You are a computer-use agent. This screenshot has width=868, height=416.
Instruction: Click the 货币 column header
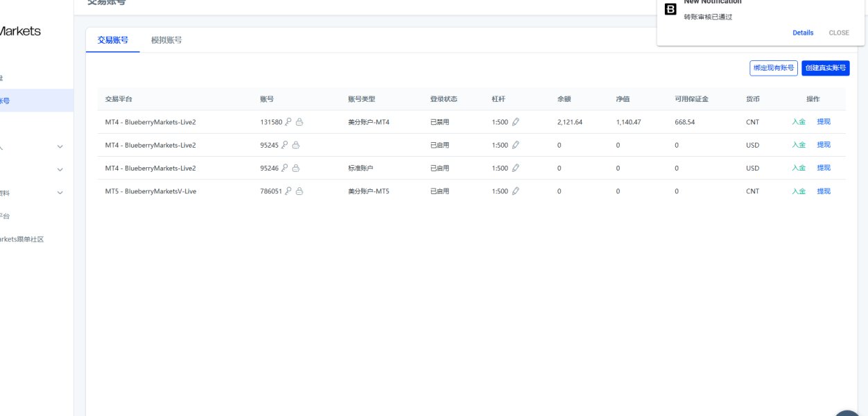753,99
